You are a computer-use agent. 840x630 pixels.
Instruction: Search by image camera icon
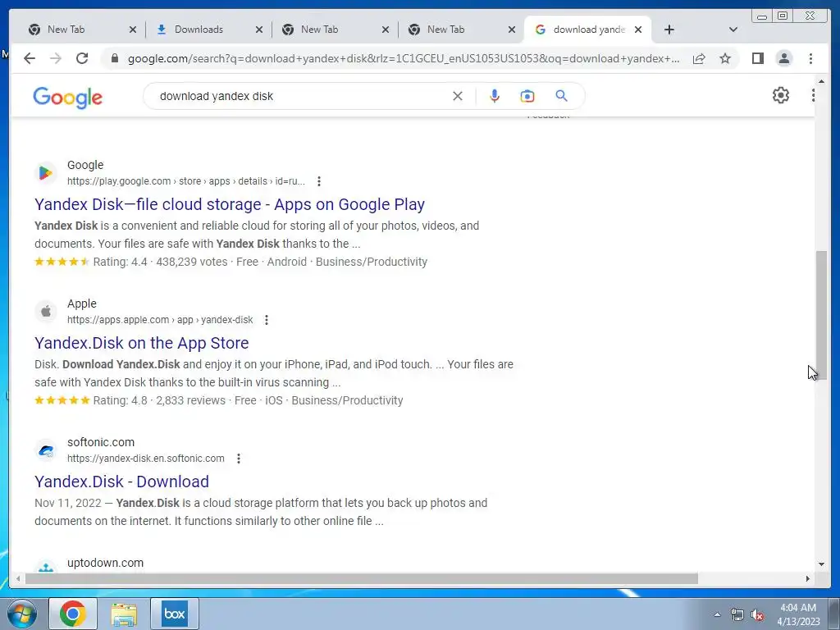click(527, 96)
